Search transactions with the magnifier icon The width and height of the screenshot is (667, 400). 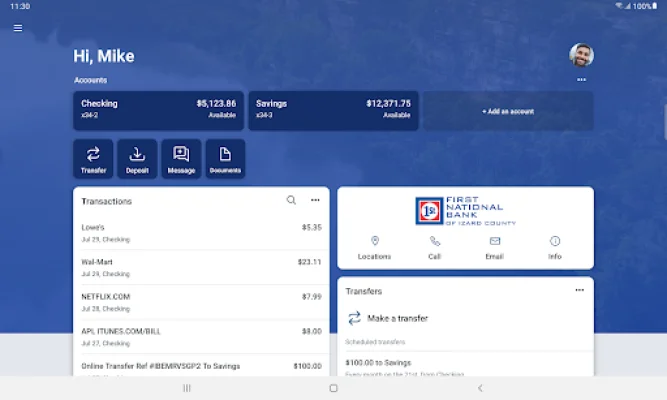click(x=291, y=200)
